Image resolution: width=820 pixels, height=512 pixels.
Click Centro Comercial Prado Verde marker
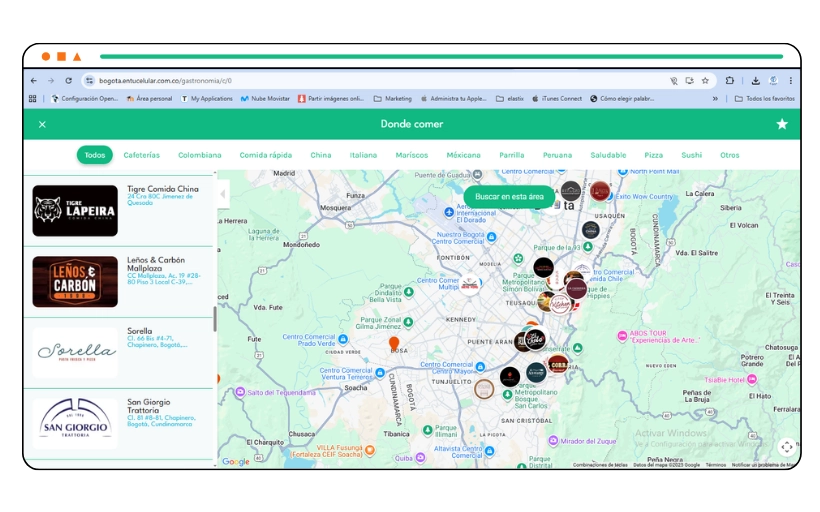[343, 339]
